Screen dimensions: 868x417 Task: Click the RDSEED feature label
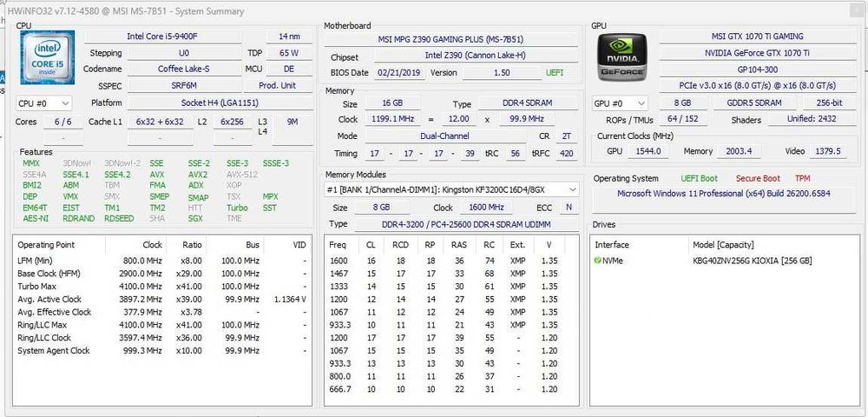click(x=119, y=219)
